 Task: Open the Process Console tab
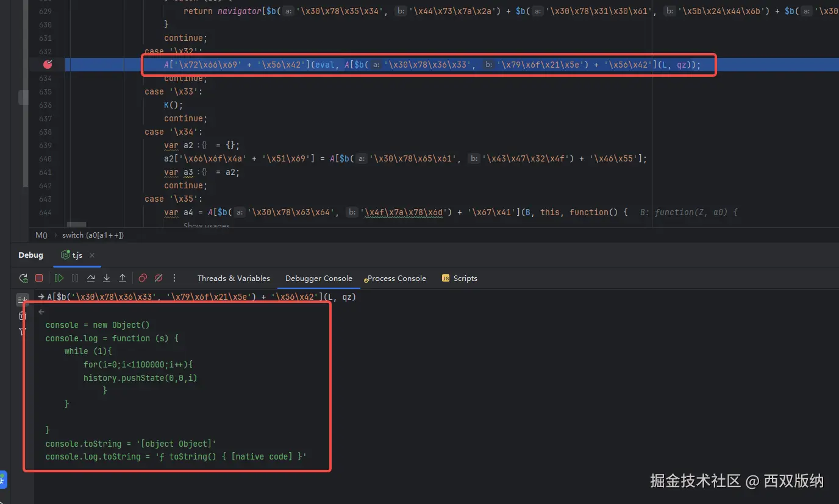(x=396, y=278)
